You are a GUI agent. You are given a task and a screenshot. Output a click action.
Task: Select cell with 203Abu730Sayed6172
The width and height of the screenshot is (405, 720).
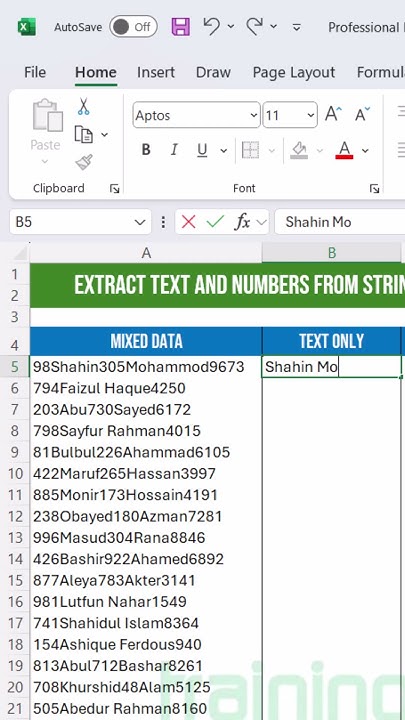(x=146, y=410)
